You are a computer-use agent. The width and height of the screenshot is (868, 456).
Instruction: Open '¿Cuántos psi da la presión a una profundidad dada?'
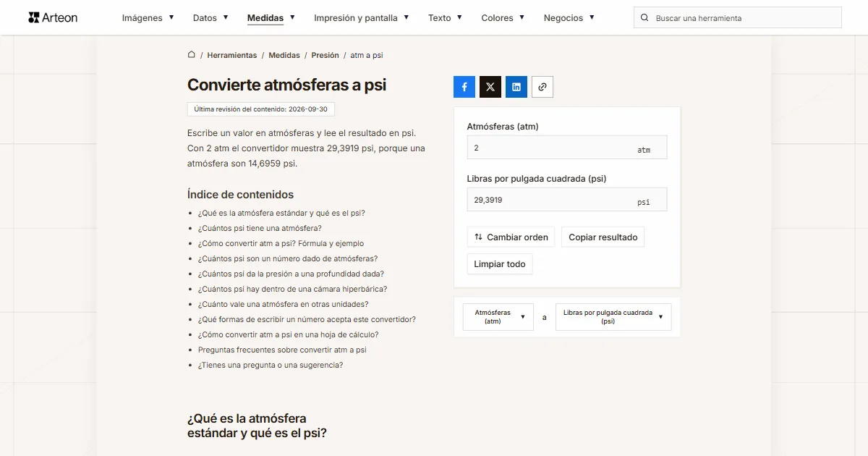click(x=291, y=274)
